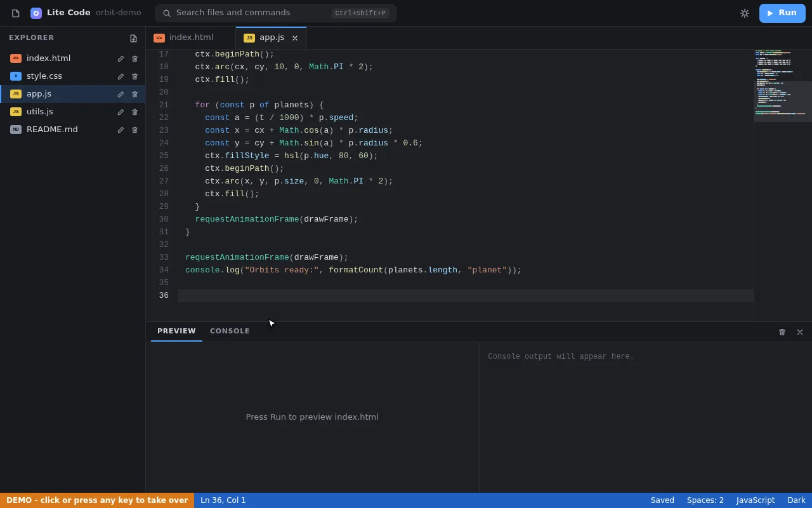Image resolution: width=812 pixels, height=508 pixels.
Task: Click the 'for (const p of planets)' line
Action: 259,105
